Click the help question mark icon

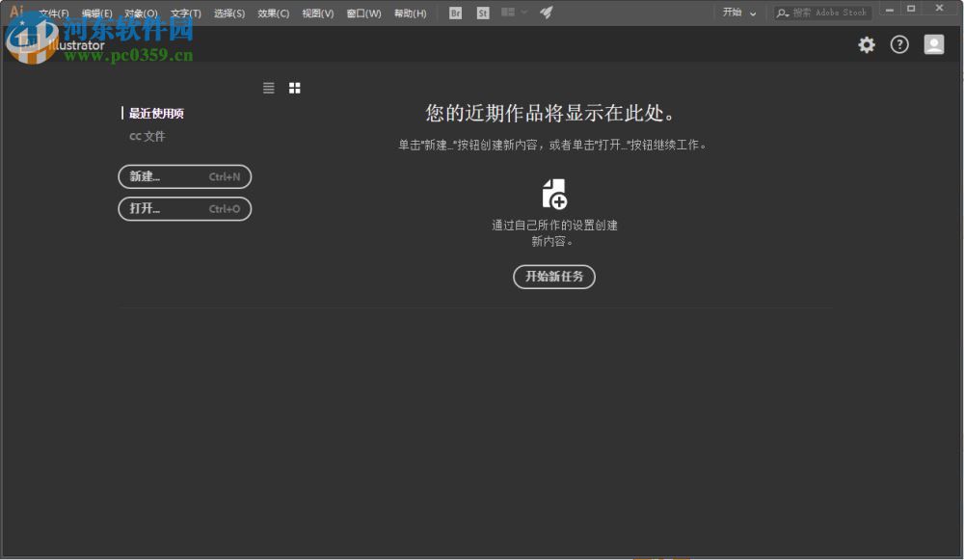(x=899, y=44)
